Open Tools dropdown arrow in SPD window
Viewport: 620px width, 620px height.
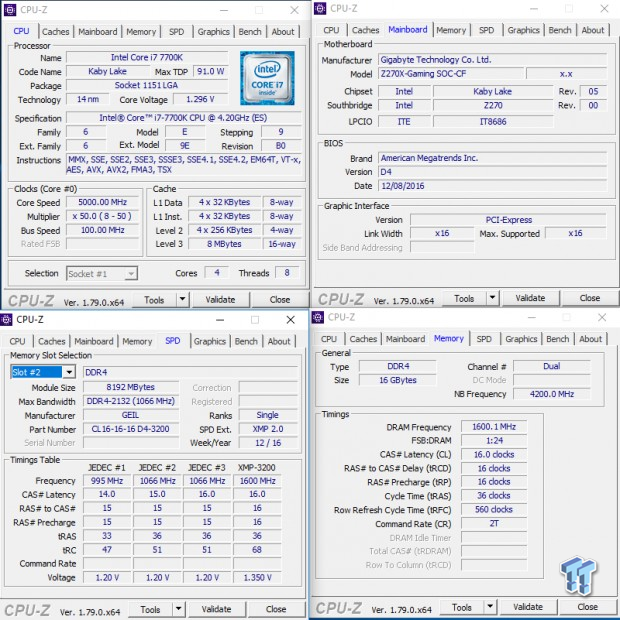[178, 609]
